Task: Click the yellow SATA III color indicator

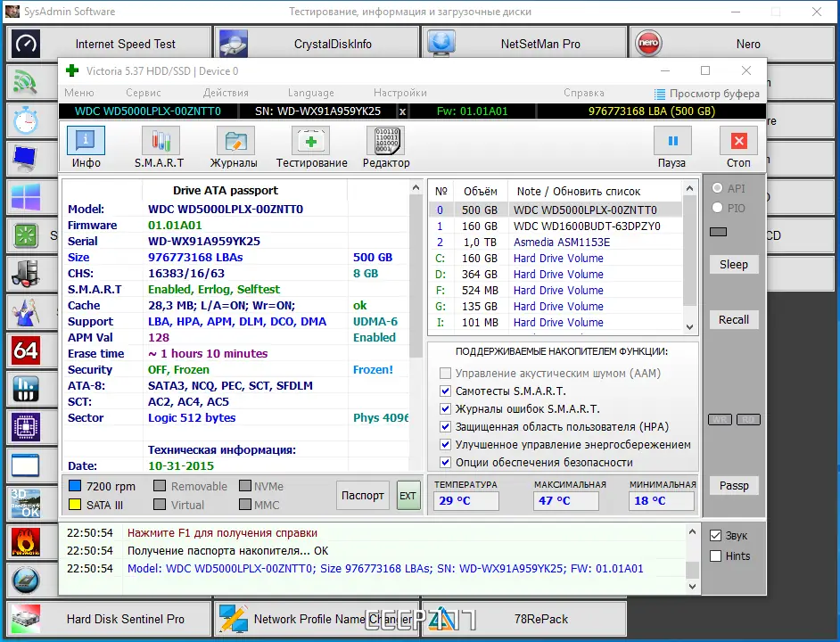Action: point(75,505)
